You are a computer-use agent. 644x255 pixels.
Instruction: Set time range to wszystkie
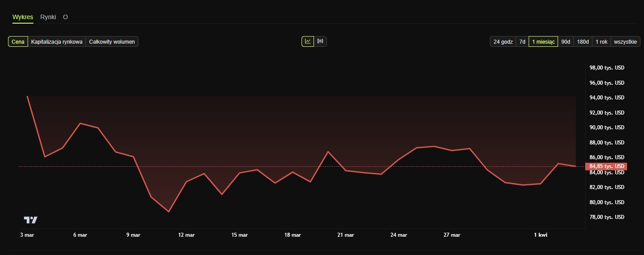[625, 41]
